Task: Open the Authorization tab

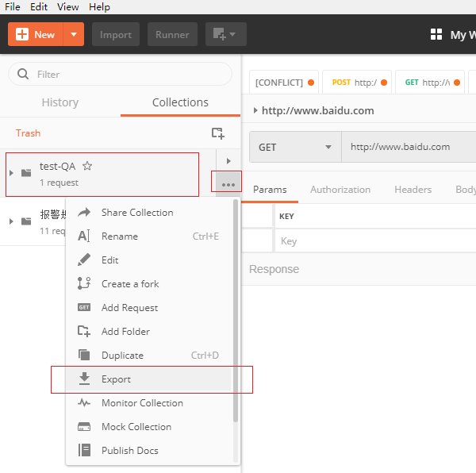Action: coord(340,190)
